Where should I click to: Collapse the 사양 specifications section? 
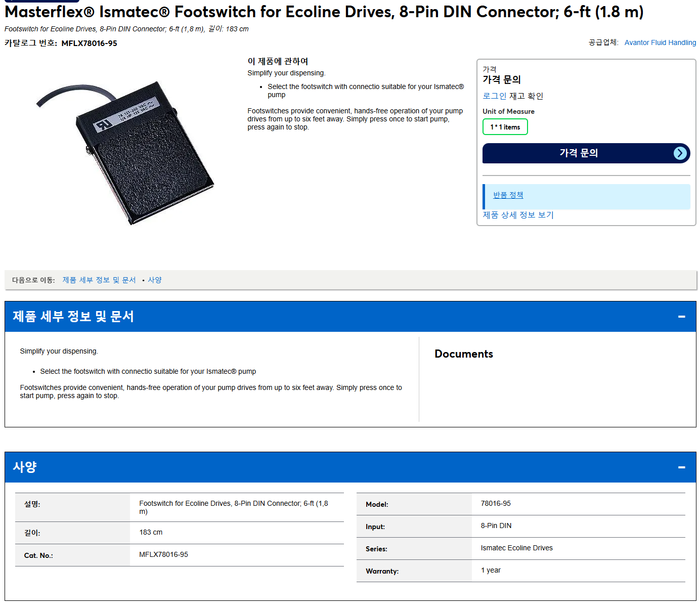pos(681,467)
